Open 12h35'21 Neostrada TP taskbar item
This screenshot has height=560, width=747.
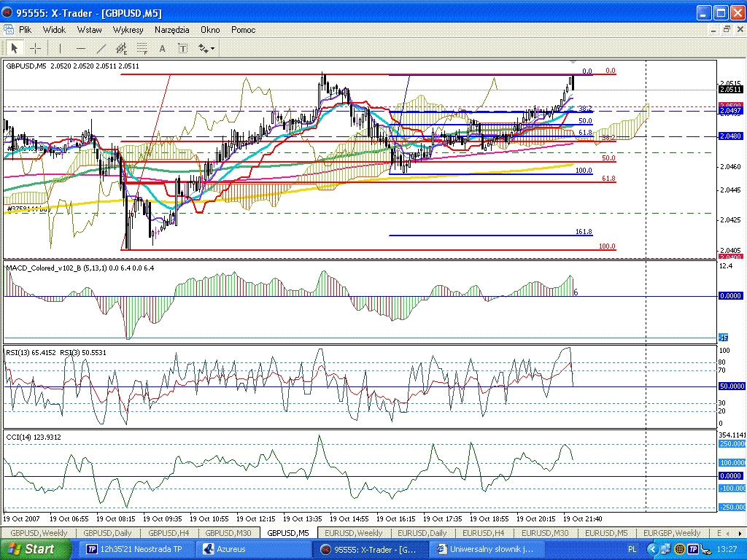(x=136, y=550)
